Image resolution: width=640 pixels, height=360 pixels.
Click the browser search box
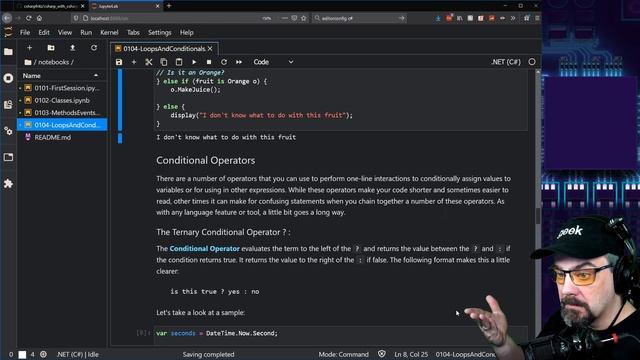[359, 18]
